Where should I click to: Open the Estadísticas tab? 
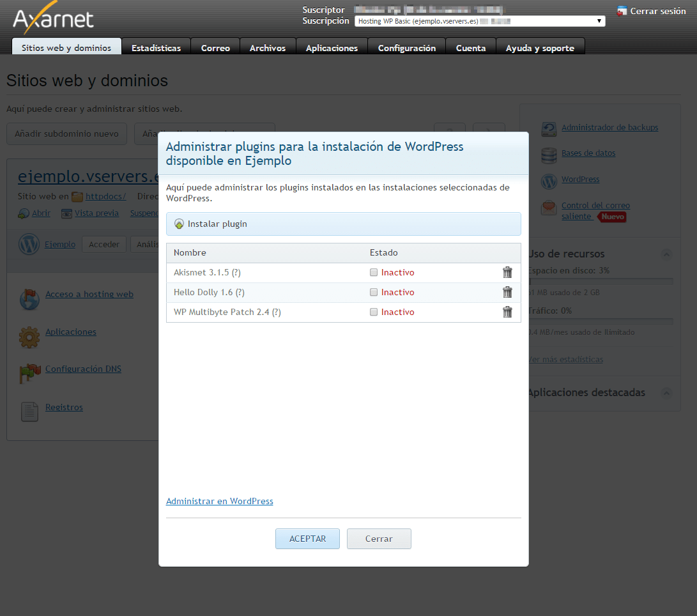[156, 47]
